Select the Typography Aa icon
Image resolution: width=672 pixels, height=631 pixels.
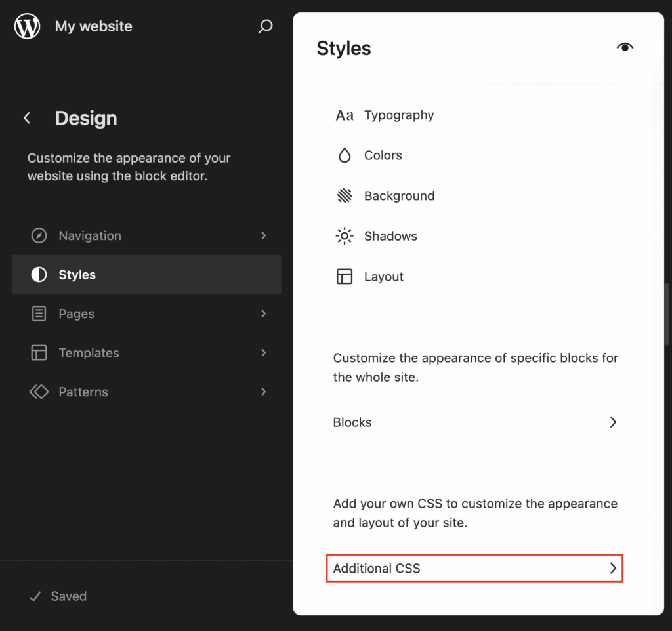(345, 115)
